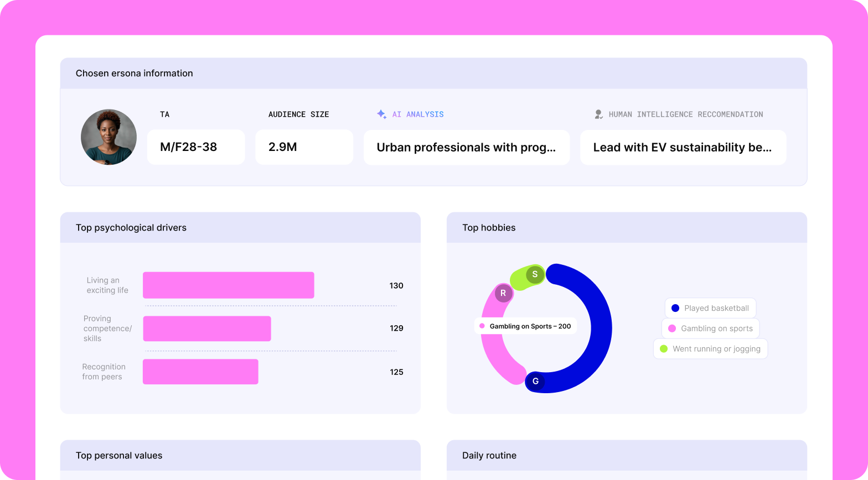Screen dimensions: 868x480
Task: Select the S marker on donut chart
Action: coord(535,274)
